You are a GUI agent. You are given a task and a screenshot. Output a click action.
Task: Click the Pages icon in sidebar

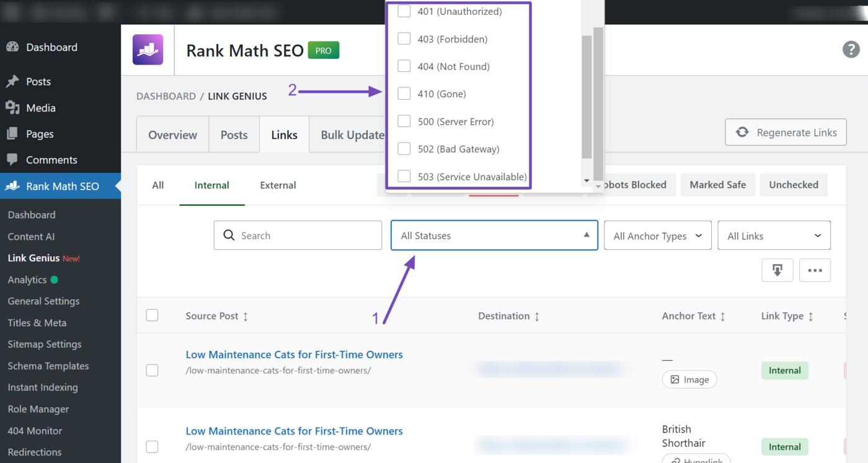click(12, 134)
